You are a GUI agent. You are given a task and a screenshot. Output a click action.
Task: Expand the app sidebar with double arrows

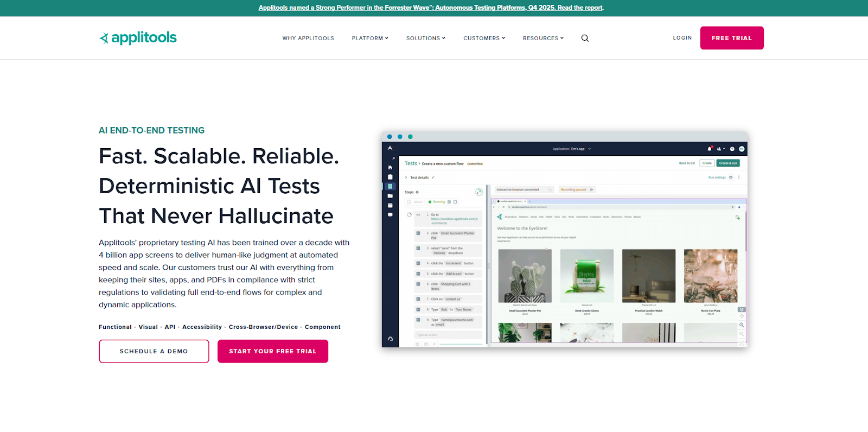393,158
